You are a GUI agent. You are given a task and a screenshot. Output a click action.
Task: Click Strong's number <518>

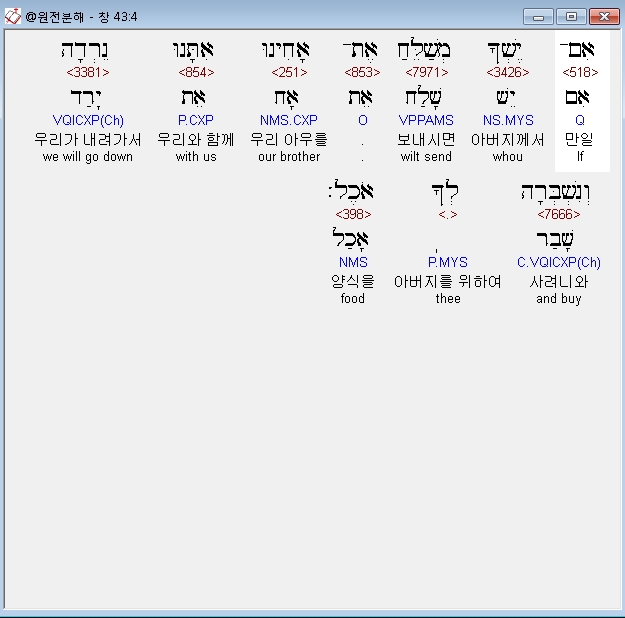pyautogui.click(x=580, y=72)
